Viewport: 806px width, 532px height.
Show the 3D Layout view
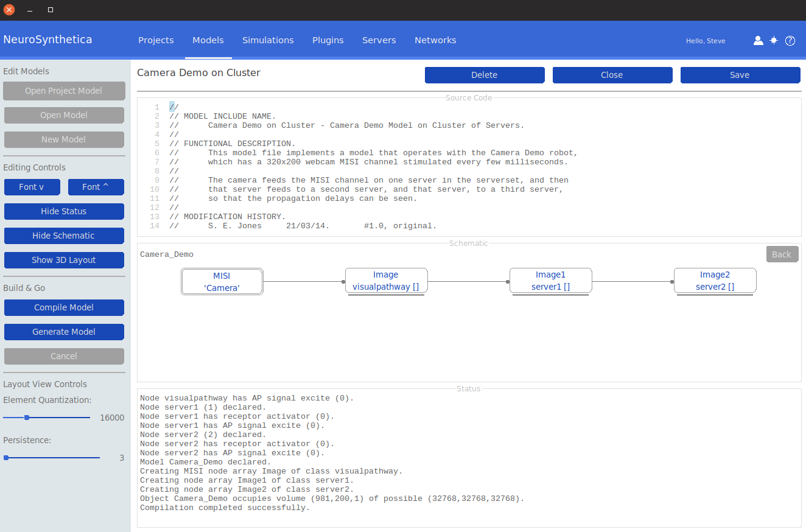(x=64, y=260)
